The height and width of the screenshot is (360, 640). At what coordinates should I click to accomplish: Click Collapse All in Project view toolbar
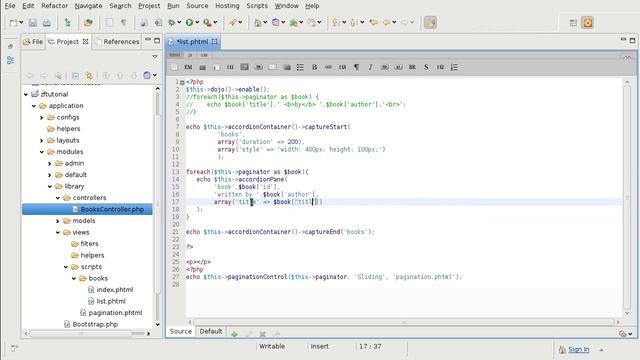tap(76, 76)
